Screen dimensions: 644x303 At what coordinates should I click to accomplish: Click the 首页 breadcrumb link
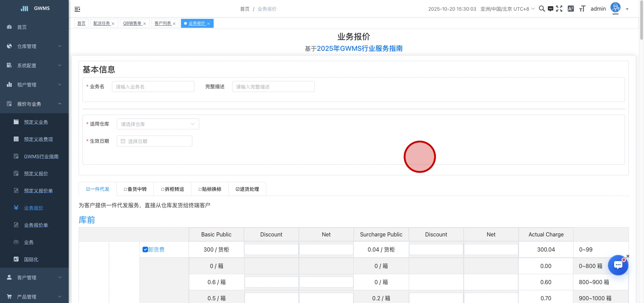(245, 9)
